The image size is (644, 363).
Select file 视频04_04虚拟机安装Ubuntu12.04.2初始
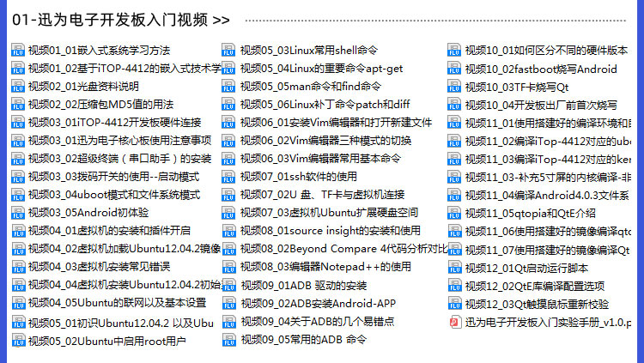point(125,285)
